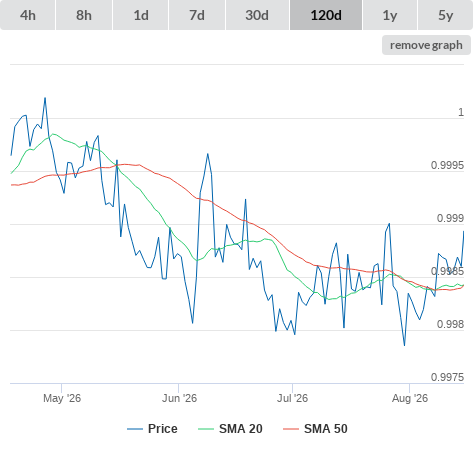Click the remove graph button

pyautogui.click(x=426, y=45)
